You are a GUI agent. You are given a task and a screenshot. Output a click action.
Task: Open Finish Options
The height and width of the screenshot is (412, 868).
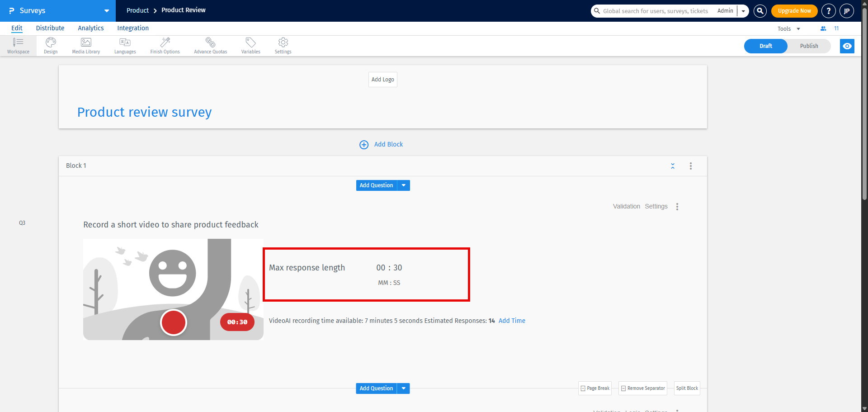[165, 46]
